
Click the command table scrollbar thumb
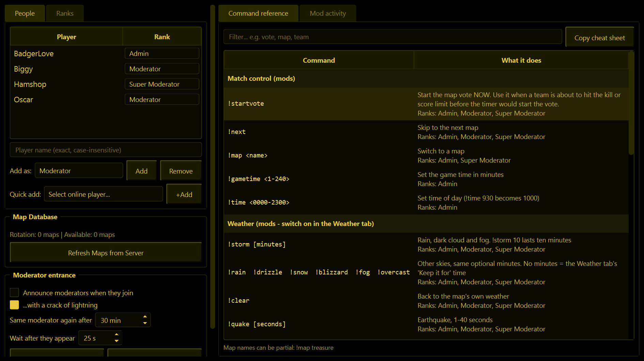pos(631,103)
